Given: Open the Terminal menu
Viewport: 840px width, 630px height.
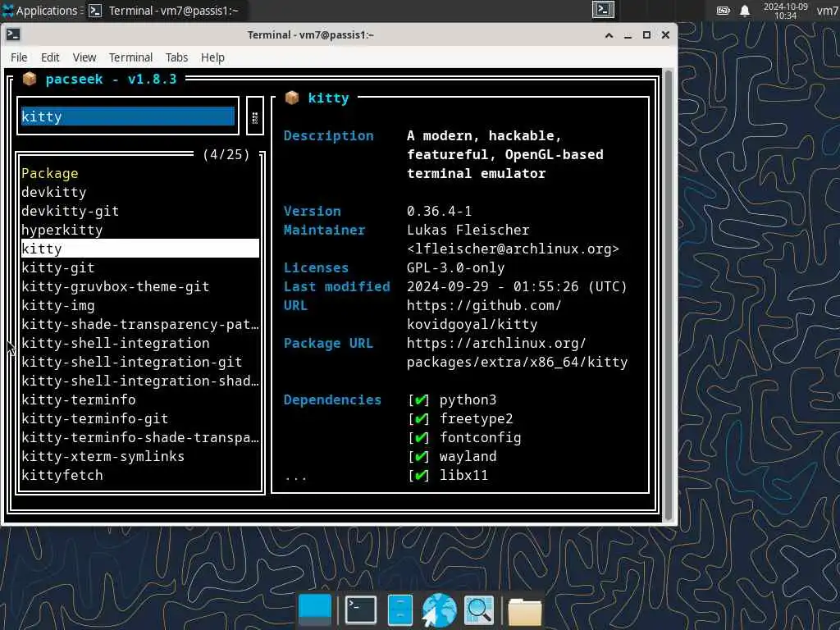Looking at the screenshot, I should click(x=130, y=57).
